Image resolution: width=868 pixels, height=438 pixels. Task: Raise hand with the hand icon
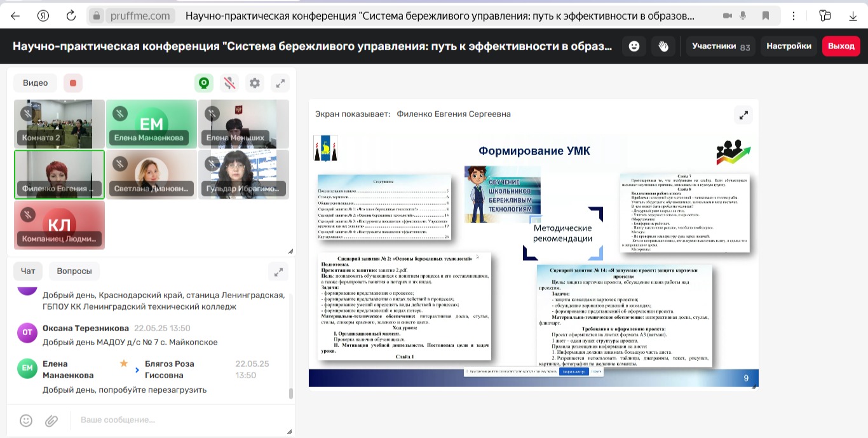point(663,46)
